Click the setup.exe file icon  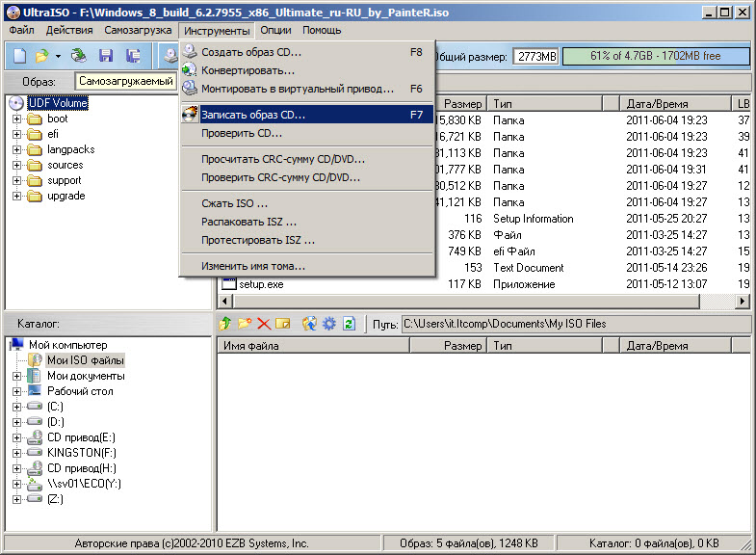click(228, 284)
